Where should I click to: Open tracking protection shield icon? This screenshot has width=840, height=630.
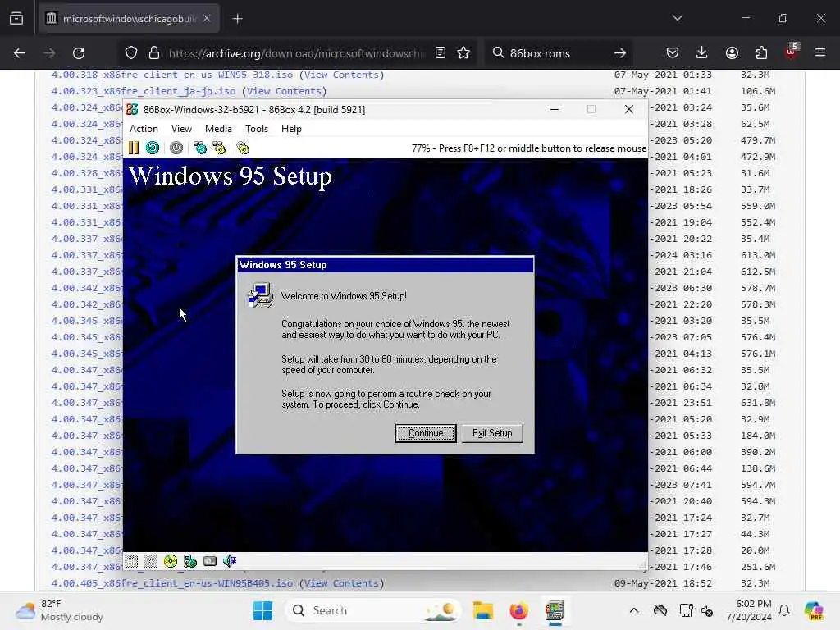pyautogui.click(x=131, y=53)
